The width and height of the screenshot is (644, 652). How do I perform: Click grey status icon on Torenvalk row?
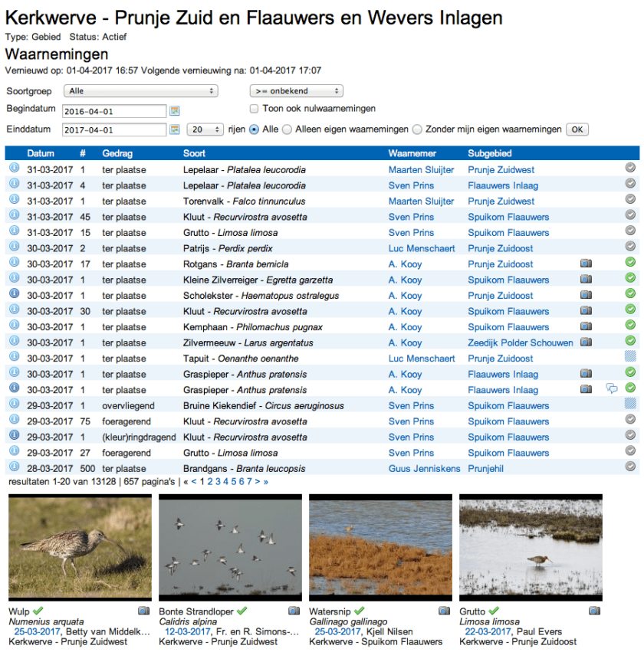[631, 199]
